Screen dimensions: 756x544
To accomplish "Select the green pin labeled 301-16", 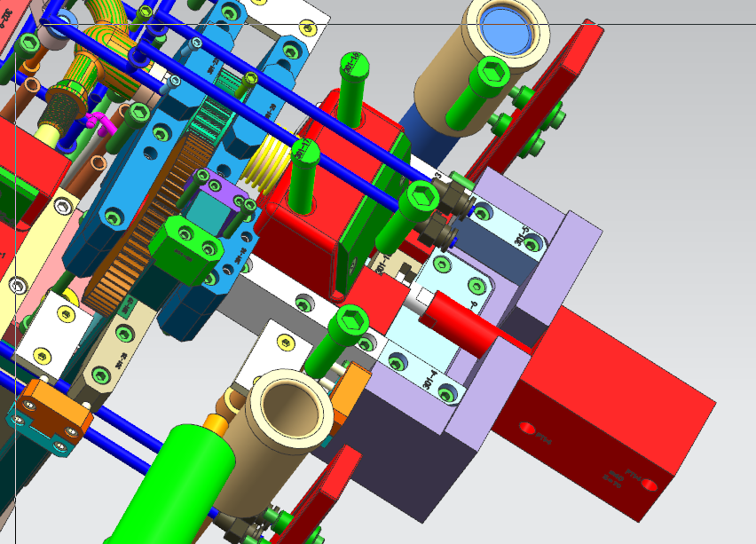I will 353,91.
